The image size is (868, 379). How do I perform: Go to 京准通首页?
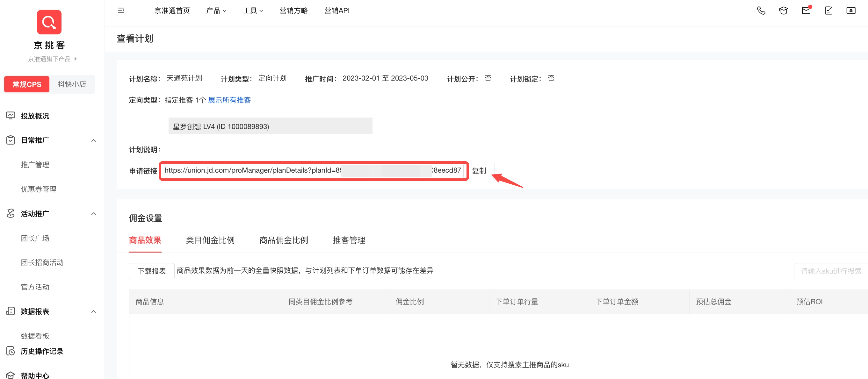[172, 11]
